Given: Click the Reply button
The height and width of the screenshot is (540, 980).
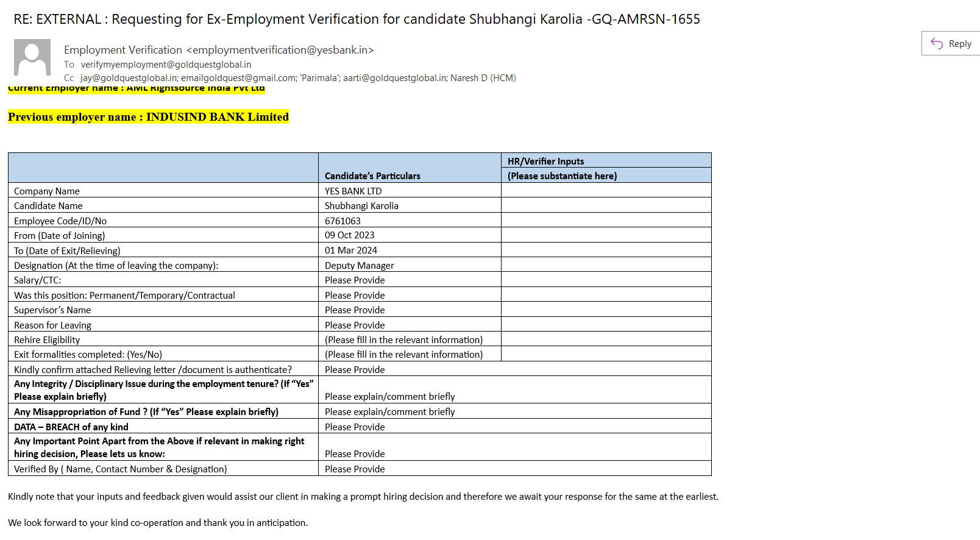Looking at the screenshot, I should tap(951, 43).
